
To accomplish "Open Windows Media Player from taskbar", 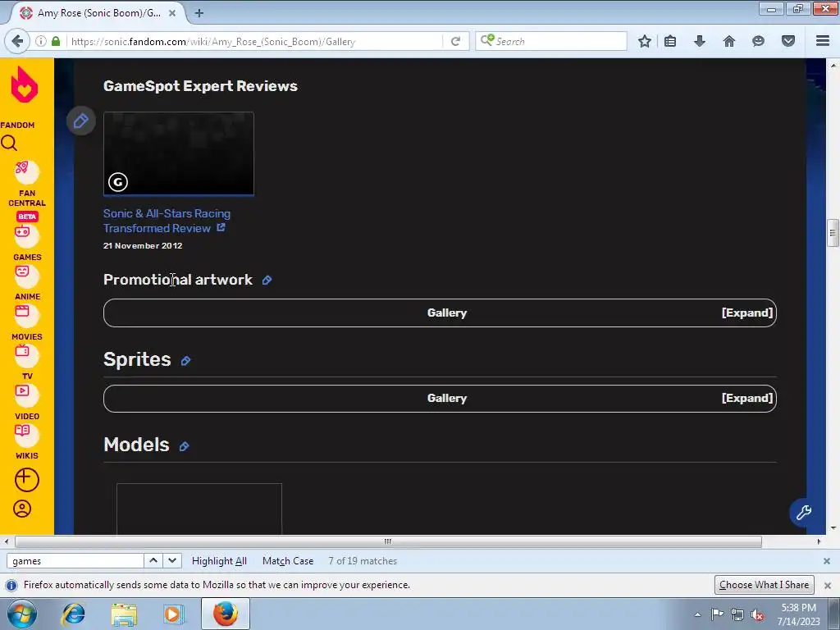I will (172, 614).
